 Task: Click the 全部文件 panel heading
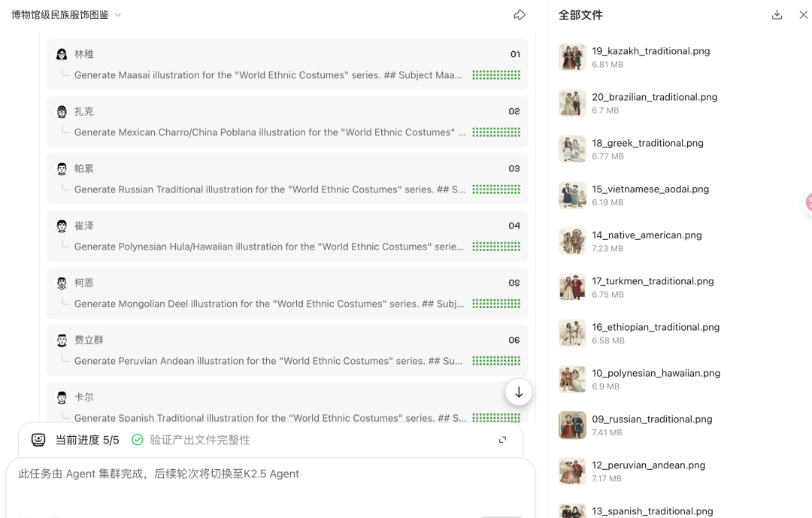click(580, 15)
